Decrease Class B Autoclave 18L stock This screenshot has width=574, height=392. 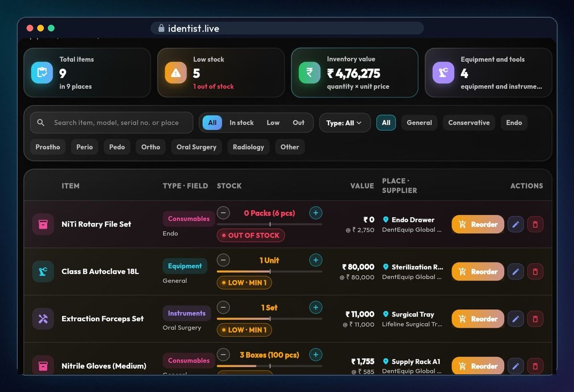[x=223, y=260]
